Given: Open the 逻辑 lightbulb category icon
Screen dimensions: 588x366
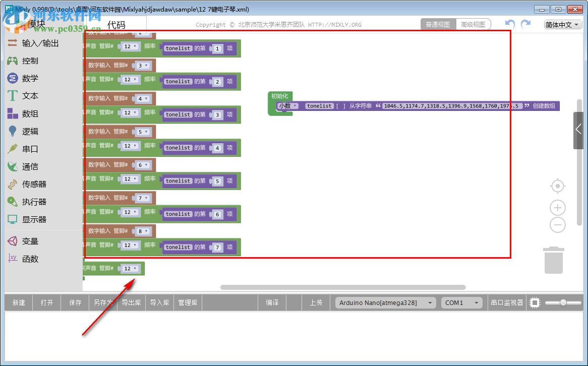Looking at the screenshot, I should [13, 131].
